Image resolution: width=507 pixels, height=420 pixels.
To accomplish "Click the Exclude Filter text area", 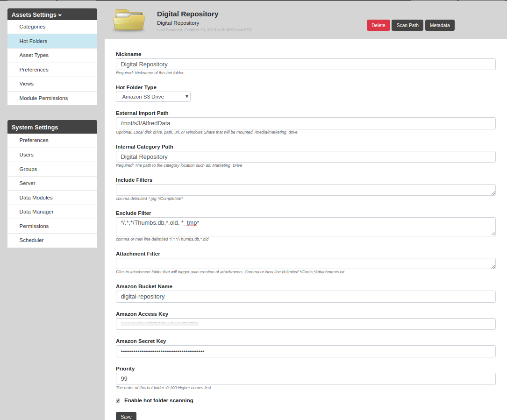I will click(305, 227).
